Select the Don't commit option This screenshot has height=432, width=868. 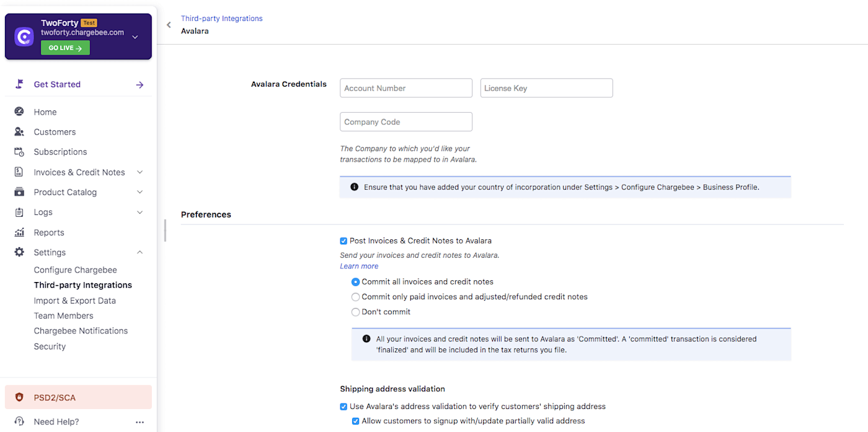(x=355, y=312)
